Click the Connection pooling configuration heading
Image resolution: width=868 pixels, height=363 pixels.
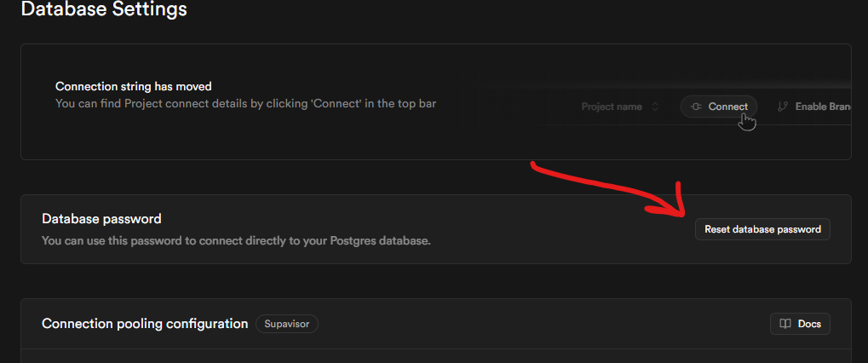point(145,324)
